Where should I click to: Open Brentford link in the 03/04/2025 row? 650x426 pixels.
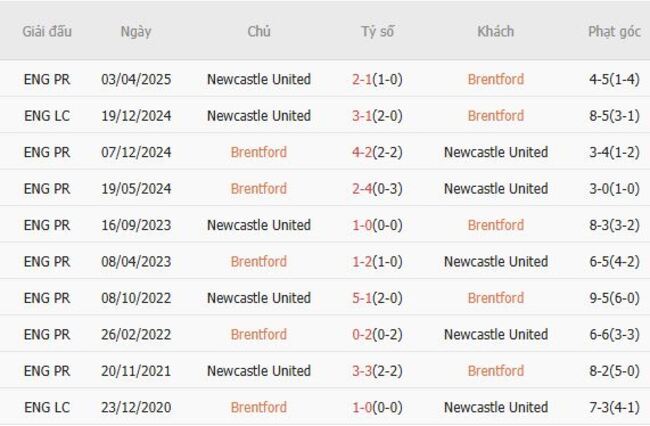click(x=495, y=79)
